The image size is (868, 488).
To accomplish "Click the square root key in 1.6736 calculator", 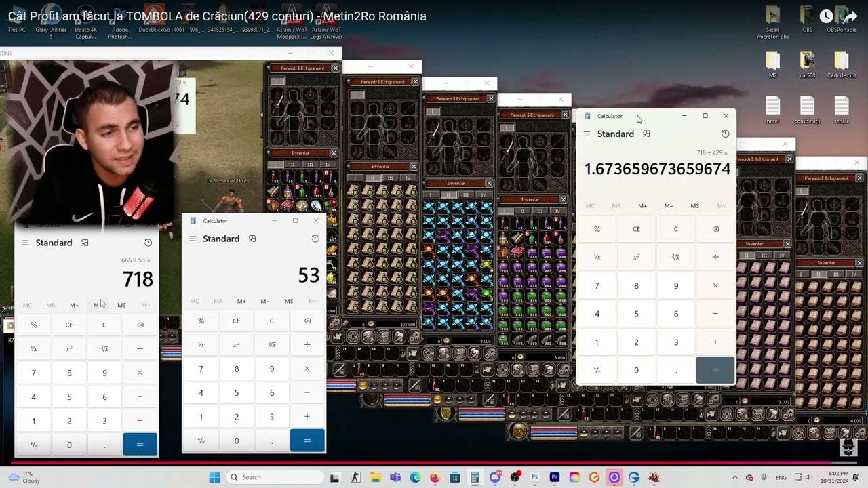I will click(x=676, y=257).
